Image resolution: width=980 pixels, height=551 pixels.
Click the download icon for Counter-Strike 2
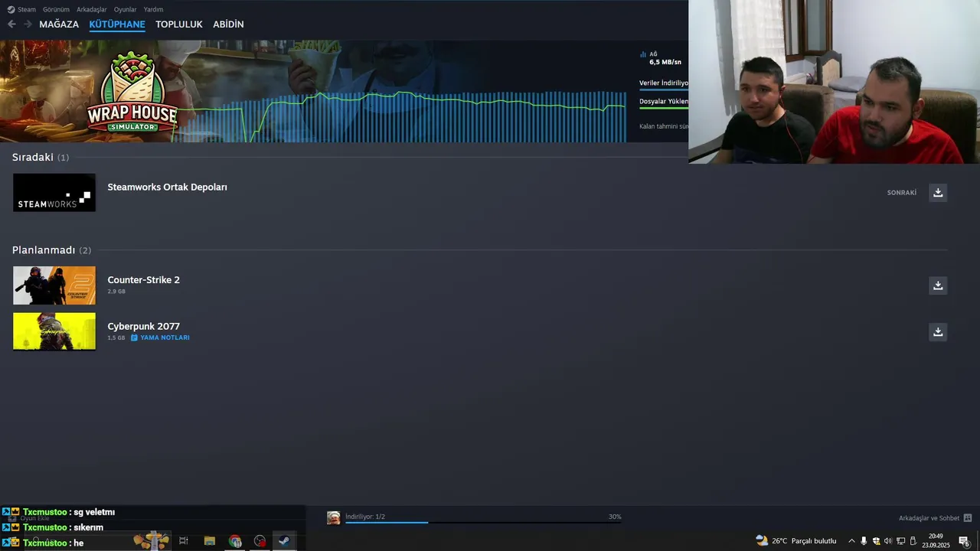click(x=938, y=285)
